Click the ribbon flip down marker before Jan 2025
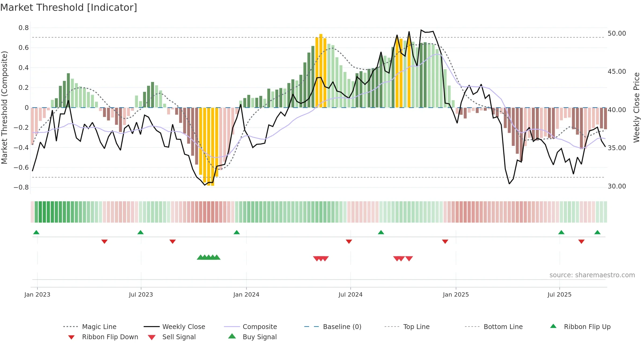644x362 pixels. point(445,242)
